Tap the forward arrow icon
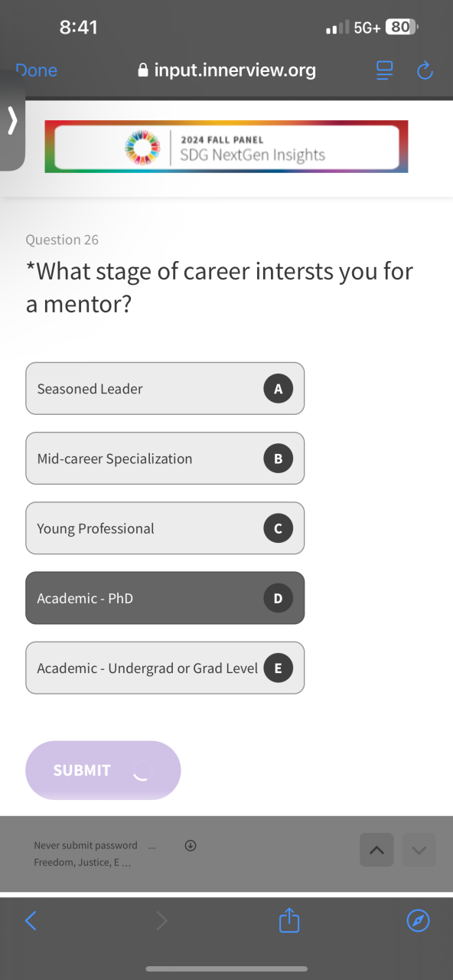 [161, 920]
